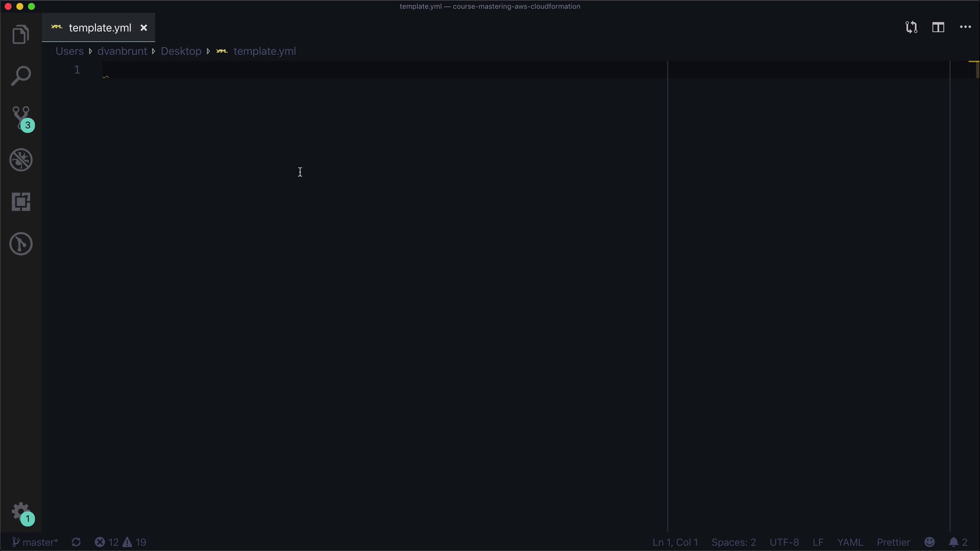Viewport: 980px width, 551px height.
Task: Split the editor to the right
Action: point(938,28)
